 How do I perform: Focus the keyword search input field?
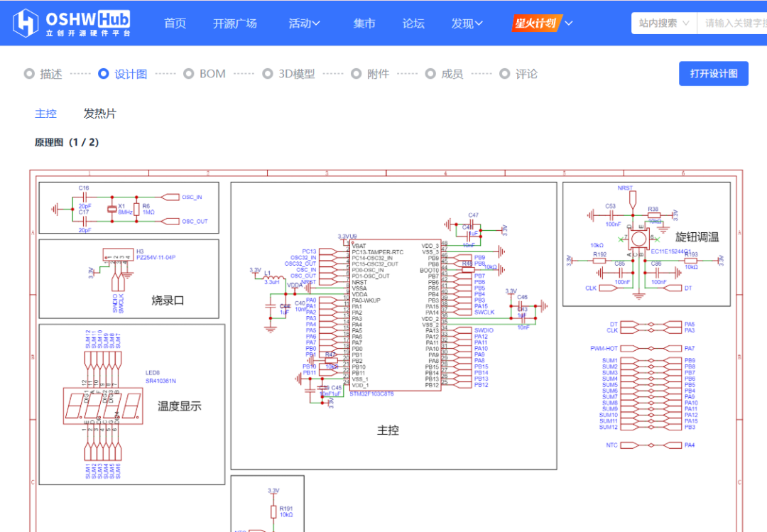(731, 23)
